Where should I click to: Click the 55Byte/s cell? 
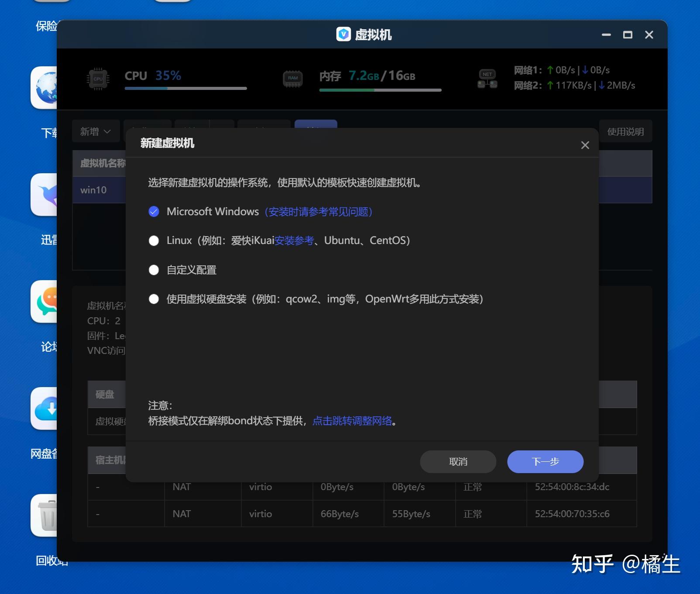411,514
